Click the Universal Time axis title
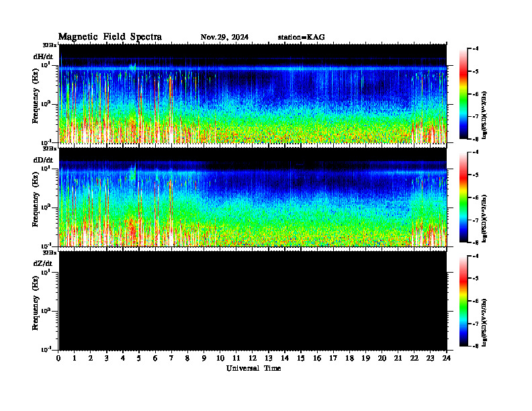The height and width of the screenshot is (411, 532). point(253,368)
